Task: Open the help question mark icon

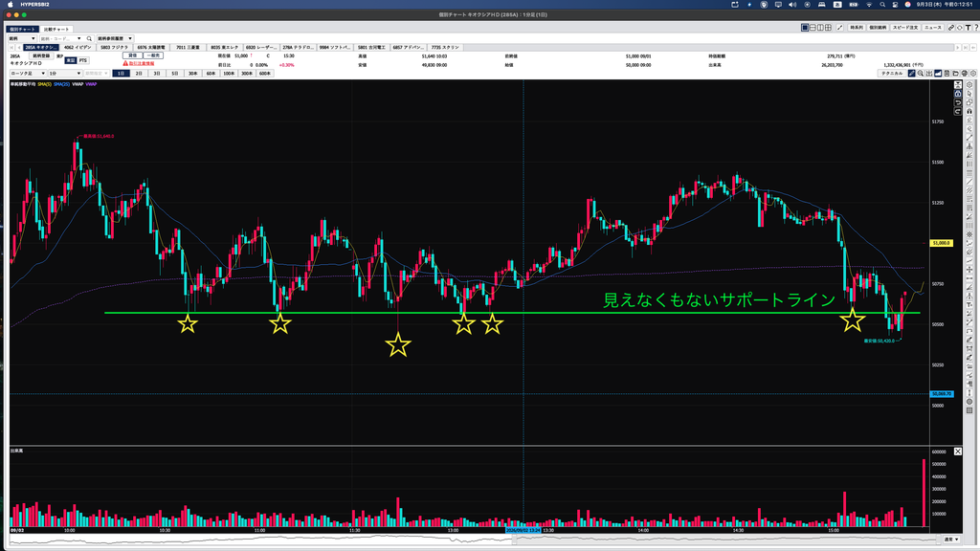Action: [975, 28]
